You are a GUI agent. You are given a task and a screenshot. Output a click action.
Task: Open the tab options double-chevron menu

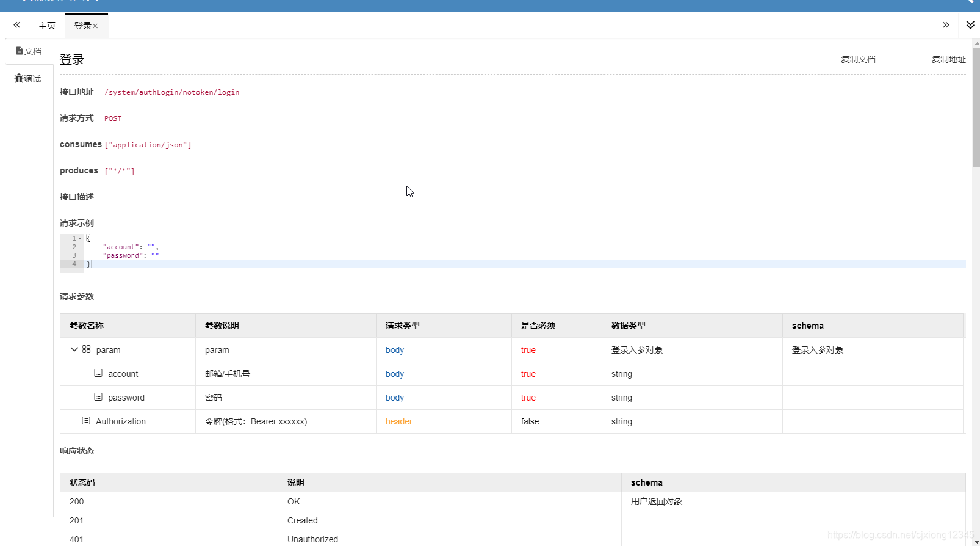point(970,25)
